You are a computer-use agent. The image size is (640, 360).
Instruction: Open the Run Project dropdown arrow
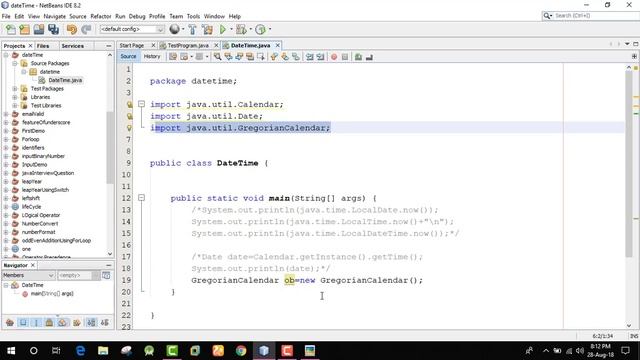click(231, 29)
